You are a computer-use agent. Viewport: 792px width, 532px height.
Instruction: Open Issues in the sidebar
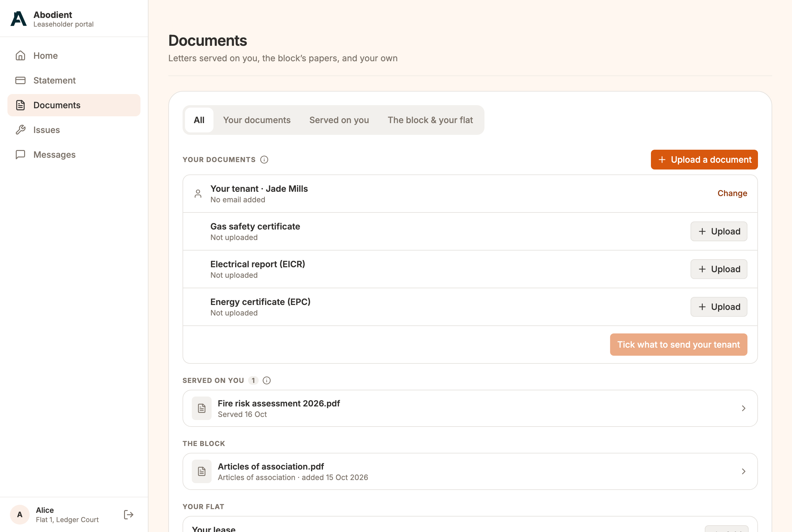pos(74,130)
